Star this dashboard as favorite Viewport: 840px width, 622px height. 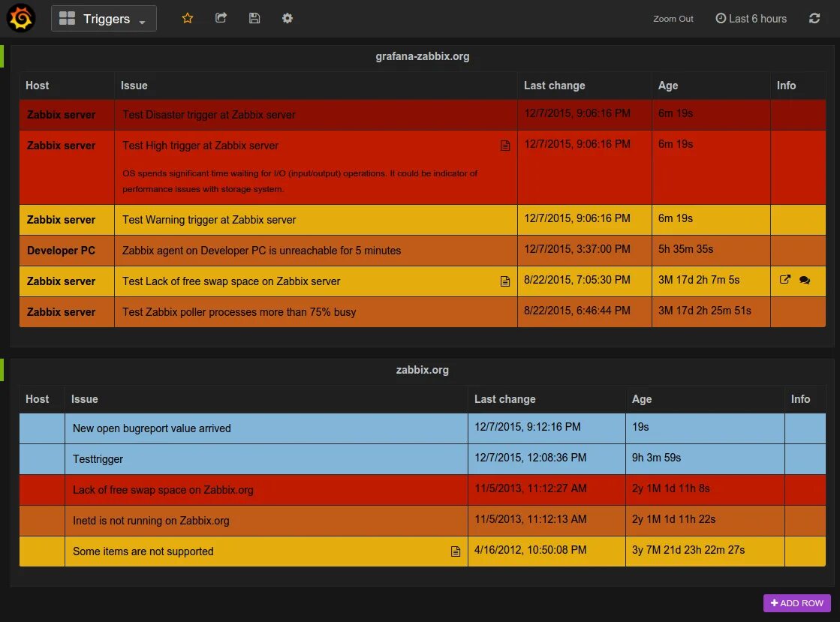[188, 18]
